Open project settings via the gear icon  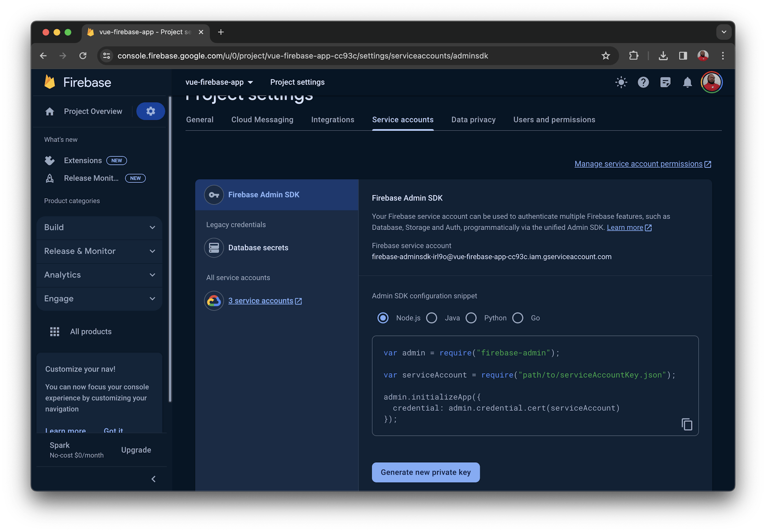coord(151,111)
